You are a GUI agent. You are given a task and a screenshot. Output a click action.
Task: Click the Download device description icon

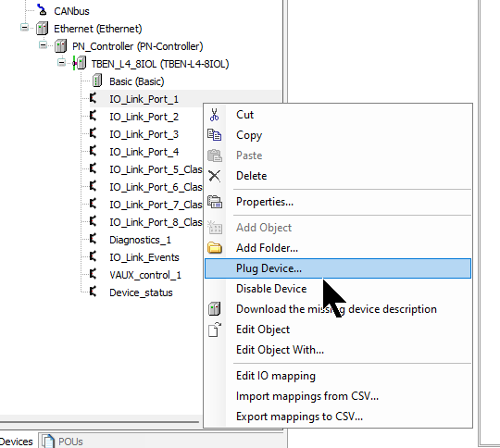(214, 308)
